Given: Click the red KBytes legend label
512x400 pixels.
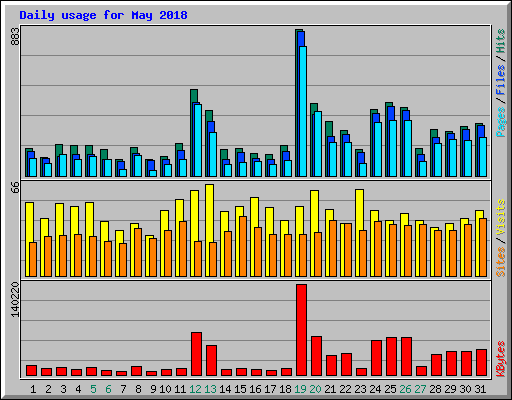Looking at the screenshot, I should click(x=500, y=359).
